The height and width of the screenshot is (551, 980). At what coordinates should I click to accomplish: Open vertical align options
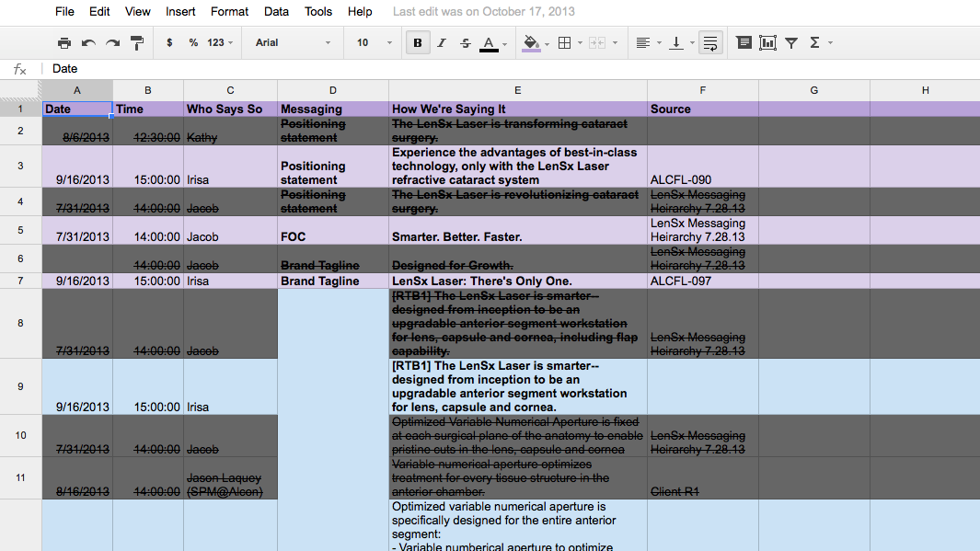[x=675, y=43]
